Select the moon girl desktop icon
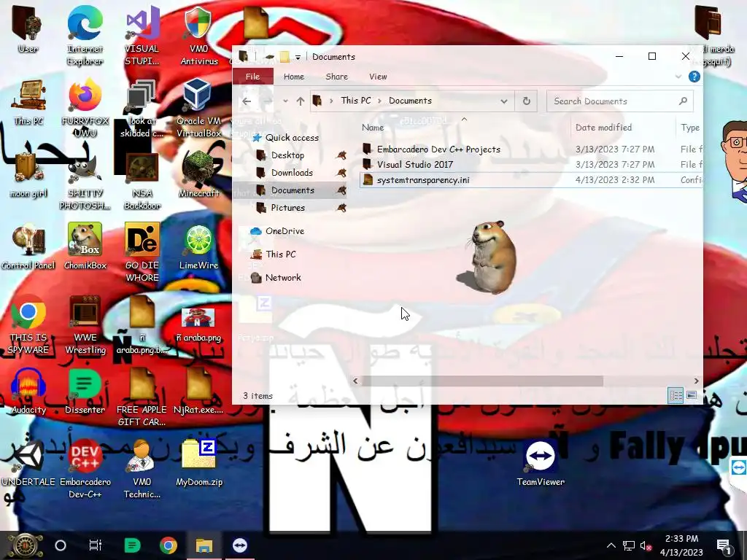The image size is (747, 560). [28, 174]
